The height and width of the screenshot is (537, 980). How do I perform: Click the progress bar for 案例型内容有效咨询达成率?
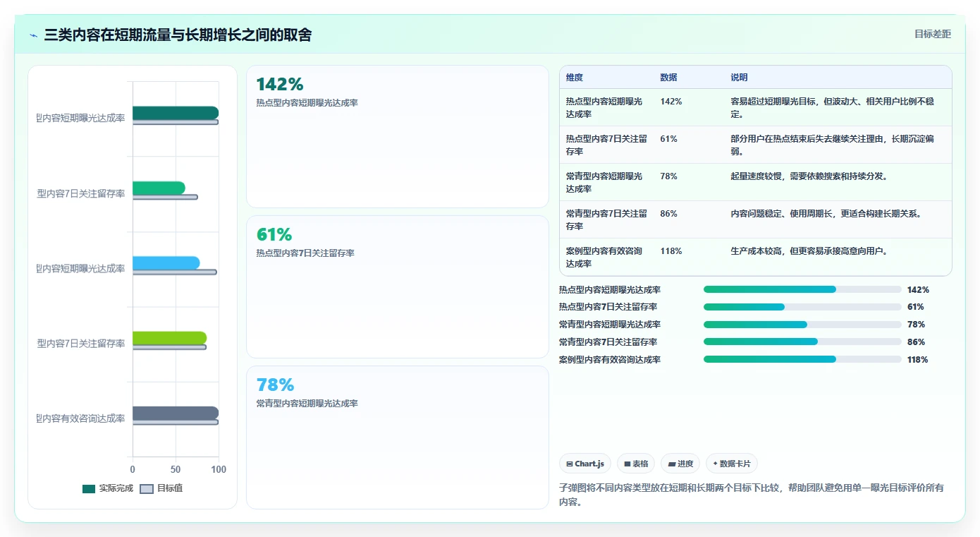pyautogui.click(x=802, y=360)
